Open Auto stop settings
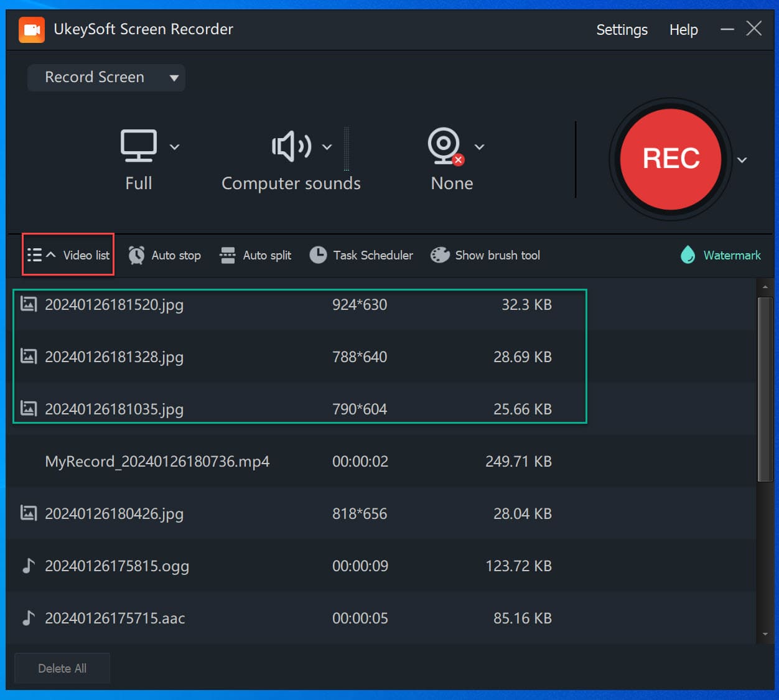 [176, 256]
